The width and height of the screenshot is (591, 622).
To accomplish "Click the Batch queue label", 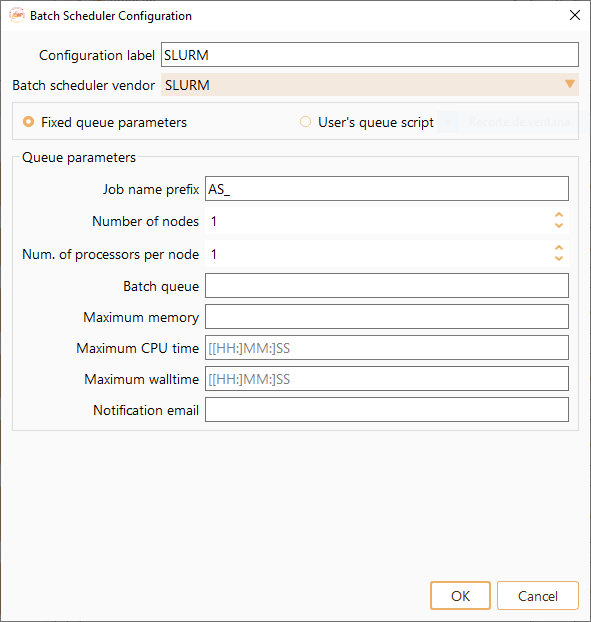I will [x=161, y=286].
